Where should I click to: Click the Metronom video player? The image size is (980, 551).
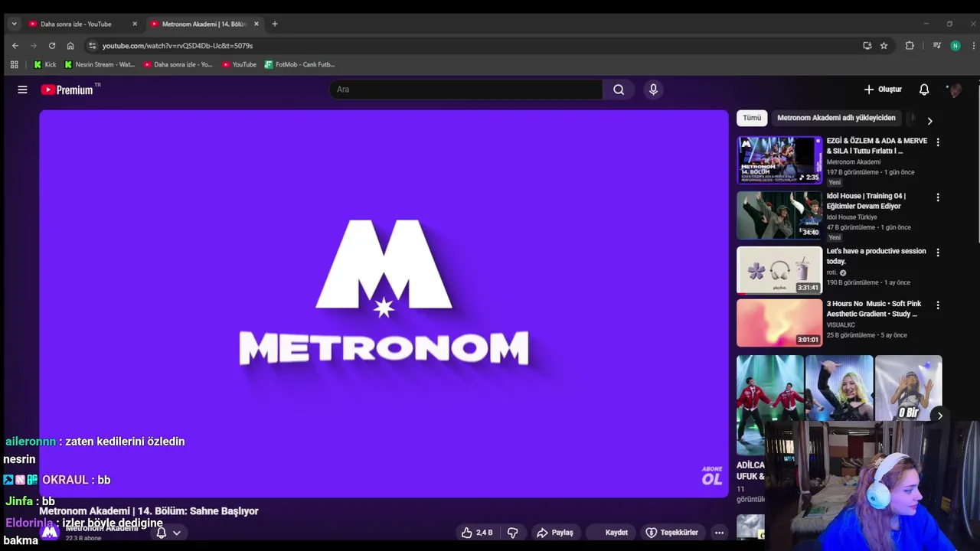pyautogui.click(x=384, y=304)
